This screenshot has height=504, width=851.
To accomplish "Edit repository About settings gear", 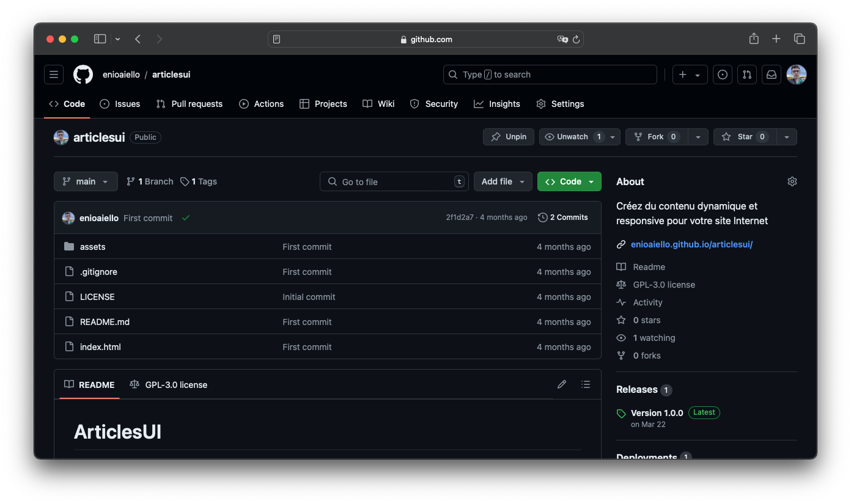I will coord(792,181).
